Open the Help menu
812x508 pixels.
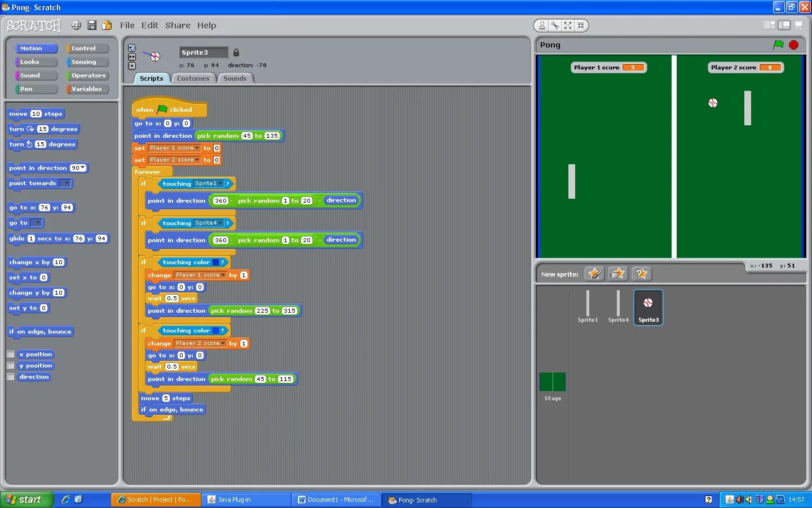click(206, 25)
